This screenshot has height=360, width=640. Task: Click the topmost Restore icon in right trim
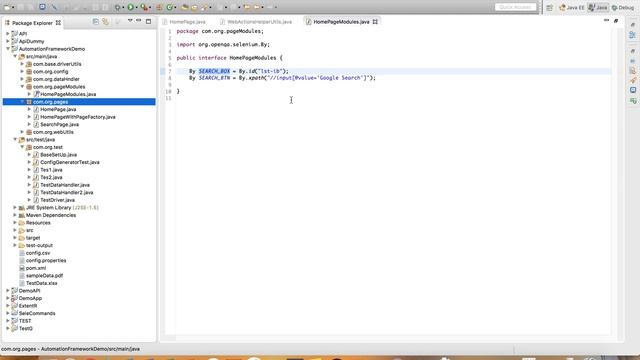point(633,24)
